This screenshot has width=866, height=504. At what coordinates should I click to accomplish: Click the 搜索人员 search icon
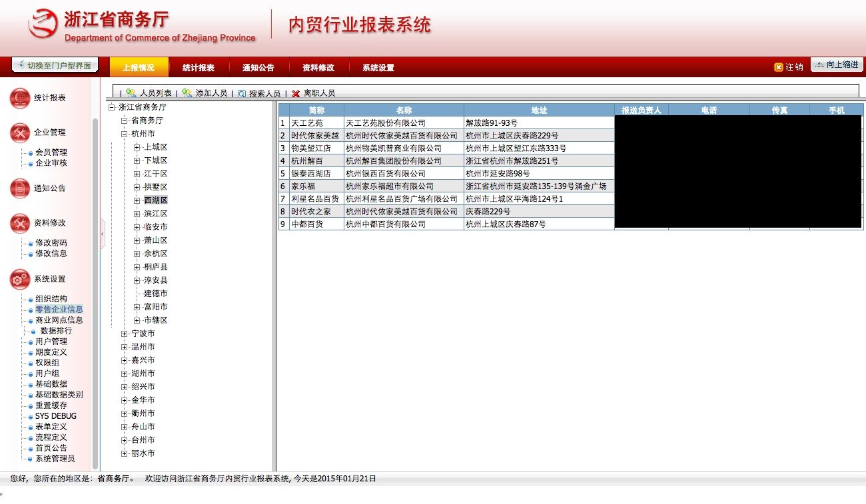click(242, 94)
